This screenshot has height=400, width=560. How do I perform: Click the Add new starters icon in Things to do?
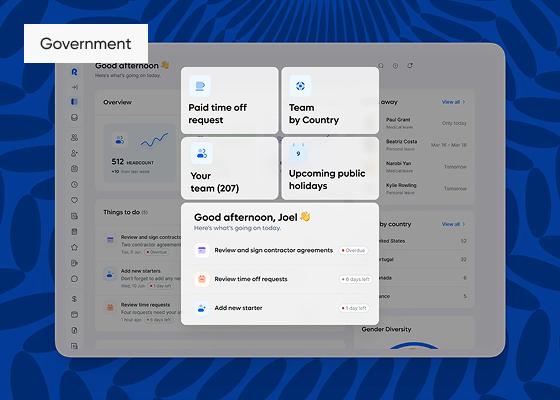pos(110,274)
